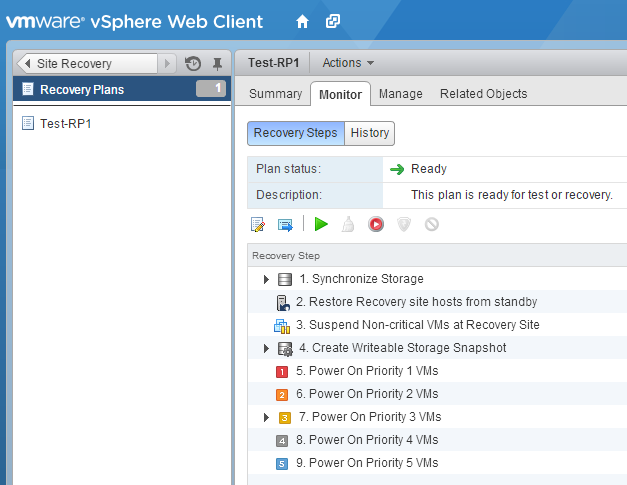Click the Reprotect shield icon in toolbar

coord(404,224)
